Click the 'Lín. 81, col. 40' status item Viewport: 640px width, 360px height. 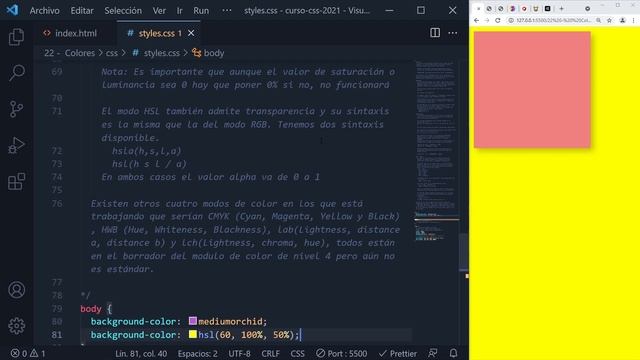pyautogui.click(x=141, y=353)
